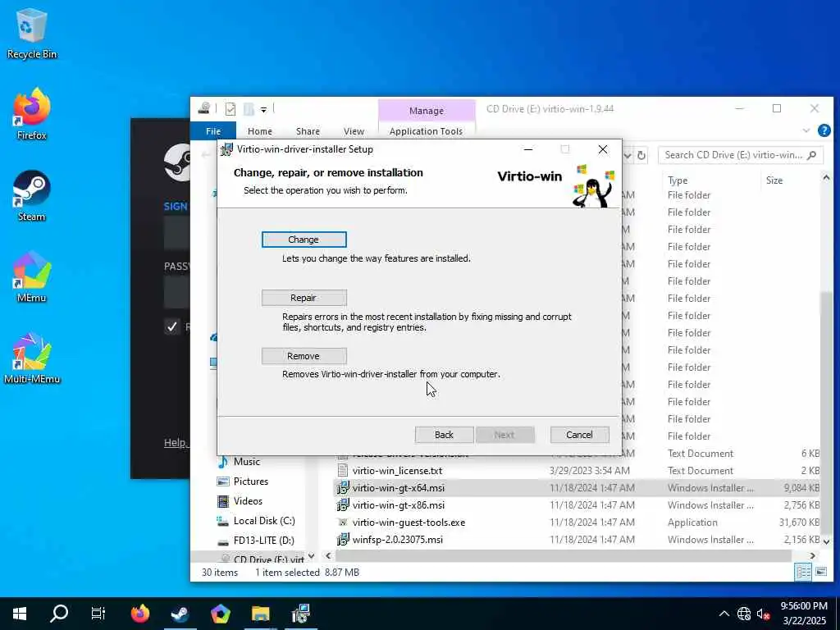Open Music in the navigation pane
Screen dimensions: 840x630
coord(246,462)
